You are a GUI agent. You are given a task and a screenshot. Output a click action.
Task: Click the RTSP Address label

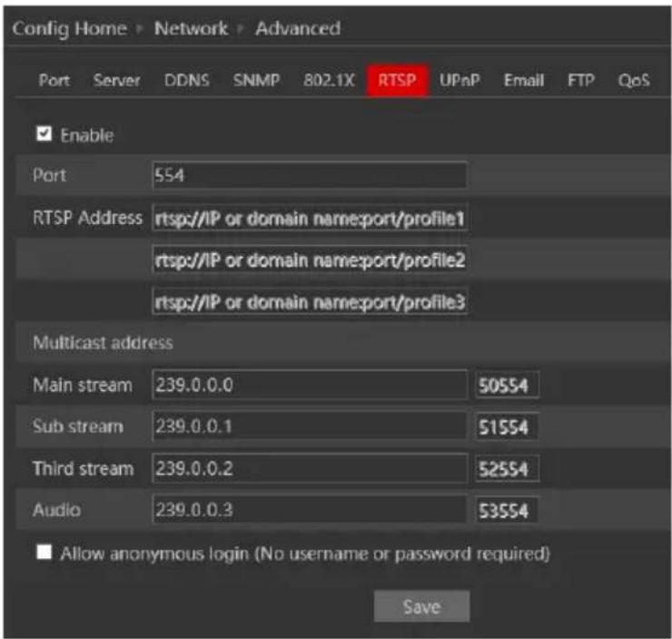point(87,218)
